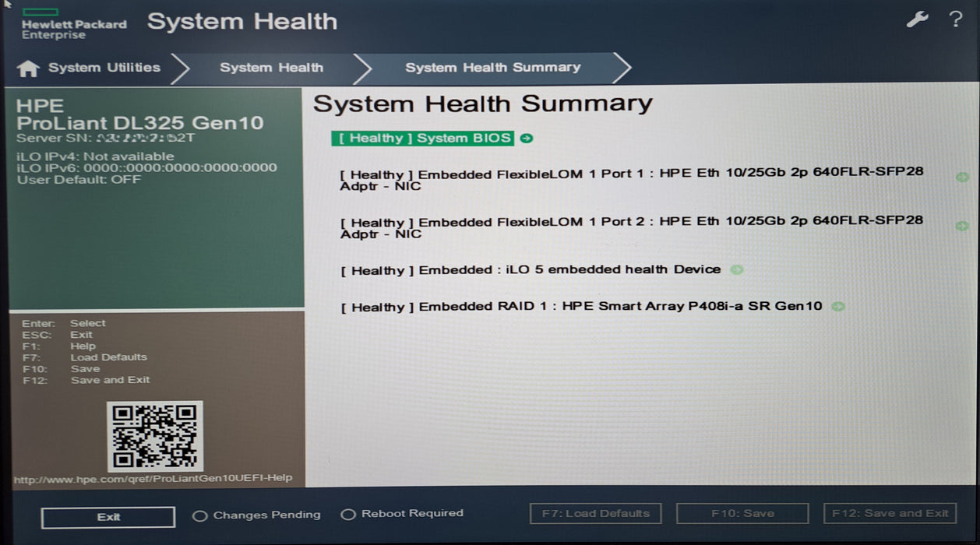Open help via the question mark icon

(x=956, y=20)
